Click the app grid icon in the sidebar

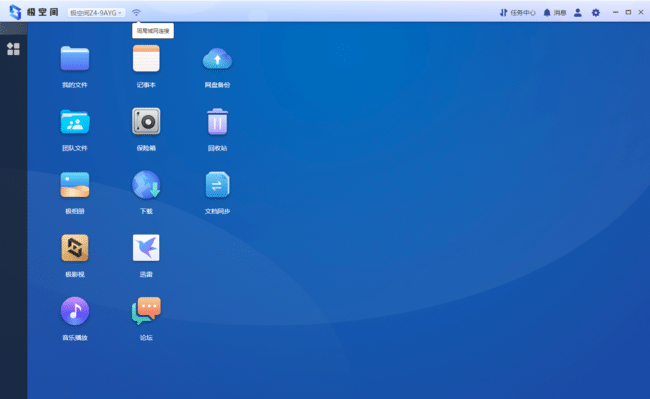tap(13, 49)
